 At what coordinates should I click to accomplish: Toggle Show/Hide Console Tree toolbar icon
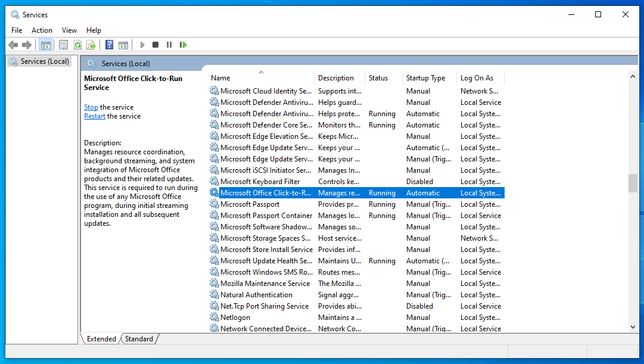click(46, 45)
